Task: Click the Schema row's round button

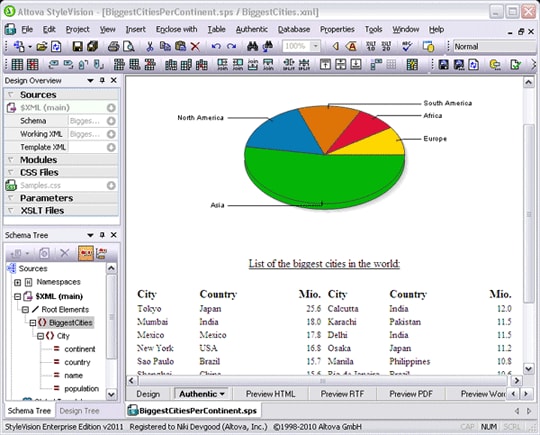Action: coord(111,121)
